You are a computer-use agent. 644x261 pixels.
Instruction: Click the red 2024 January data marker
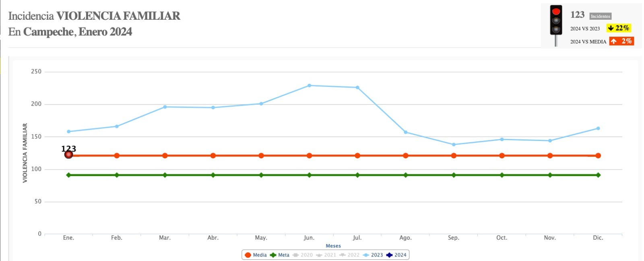(x=68, y=154)
